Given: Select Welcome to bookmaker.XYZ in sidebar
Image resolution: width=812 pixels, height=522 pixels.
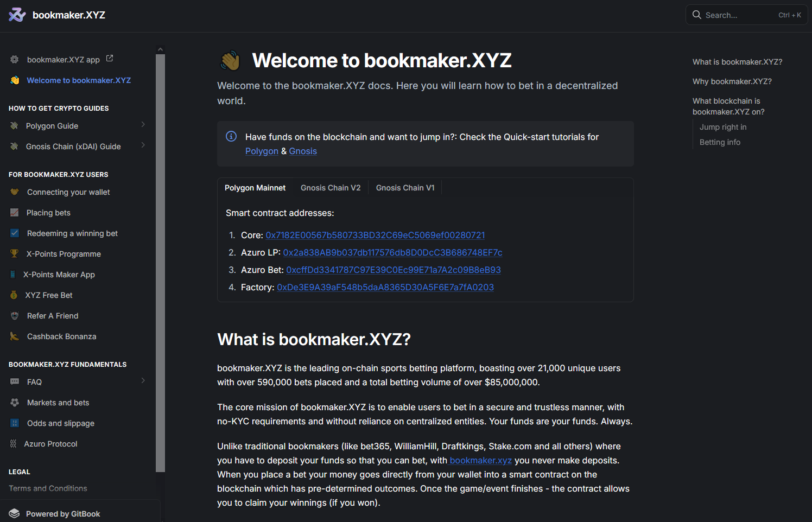Looking at the screenshot, I should [79, 80].
